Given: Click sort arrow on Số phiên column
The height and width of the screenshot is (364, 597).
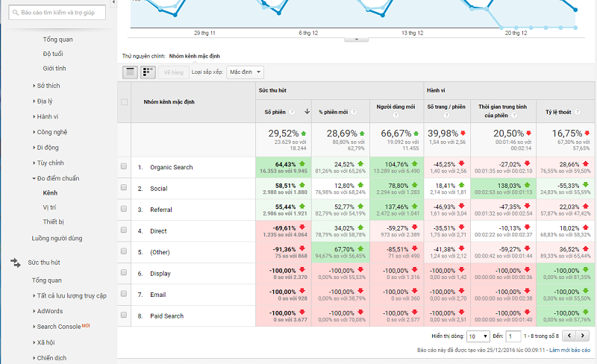Looking at the screenshot, I should [x=307, y=112].
